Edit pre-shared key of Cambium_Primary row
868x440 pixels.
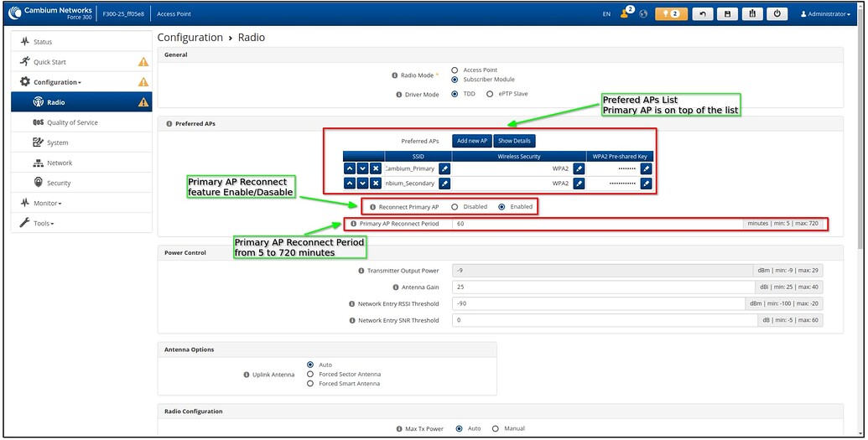click(x=646, y=168)
